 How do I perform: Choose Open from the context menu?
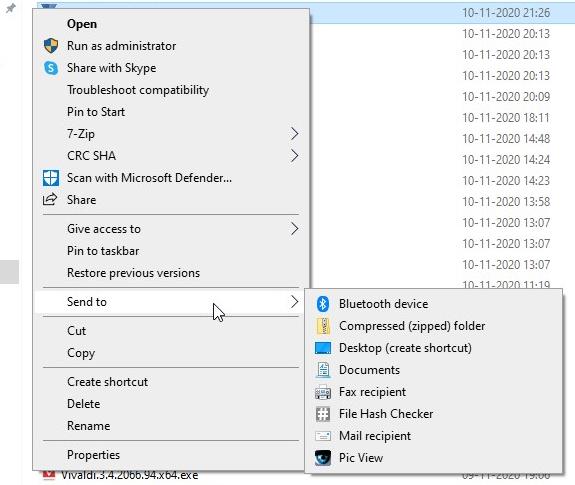(x=171, y=24)
